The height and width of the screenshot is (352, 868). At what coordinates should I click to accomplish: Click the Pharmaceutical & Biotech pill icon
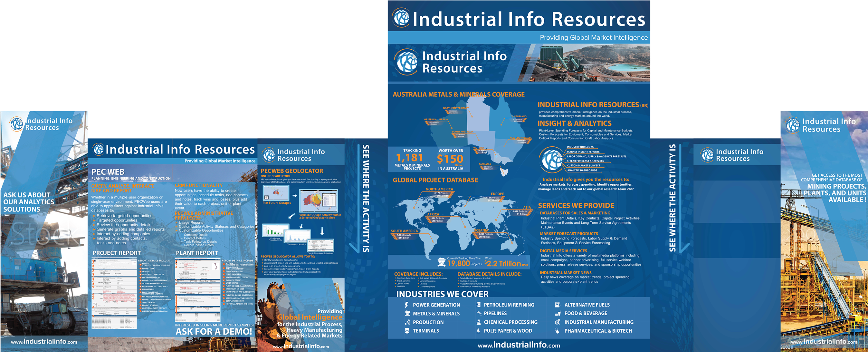(557, 331)
